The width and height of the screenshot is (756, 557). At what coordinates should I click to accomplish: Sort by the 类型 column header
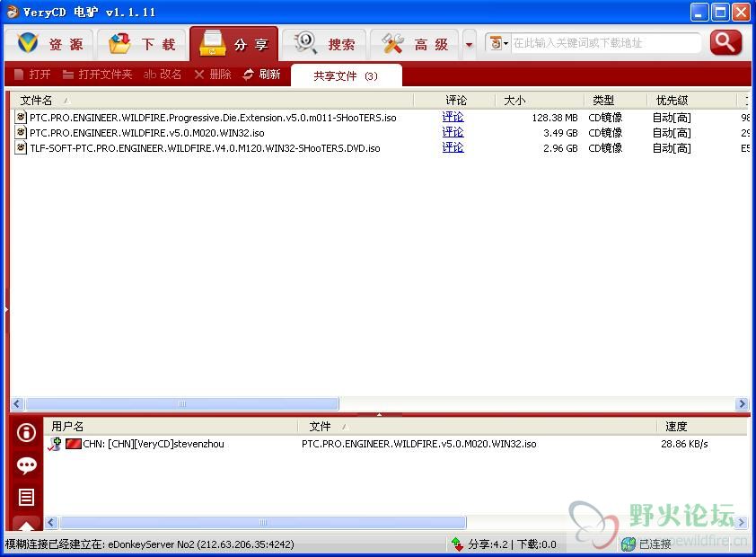(615, 101)
